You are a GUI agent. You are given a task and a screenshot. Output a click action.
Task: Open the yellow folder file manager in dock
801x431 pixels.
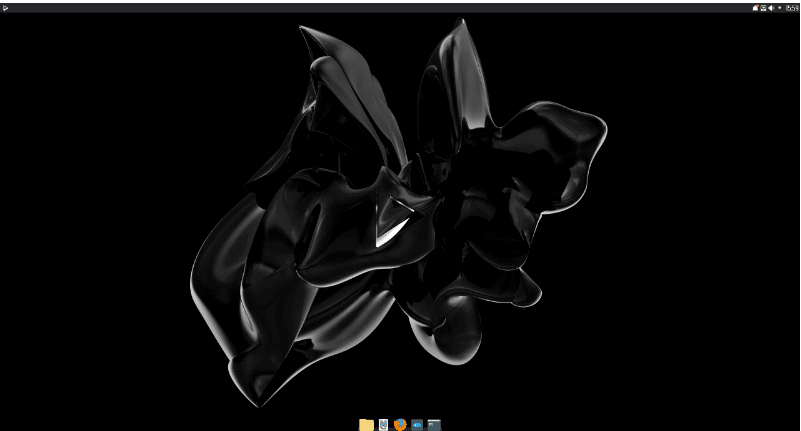366,424
